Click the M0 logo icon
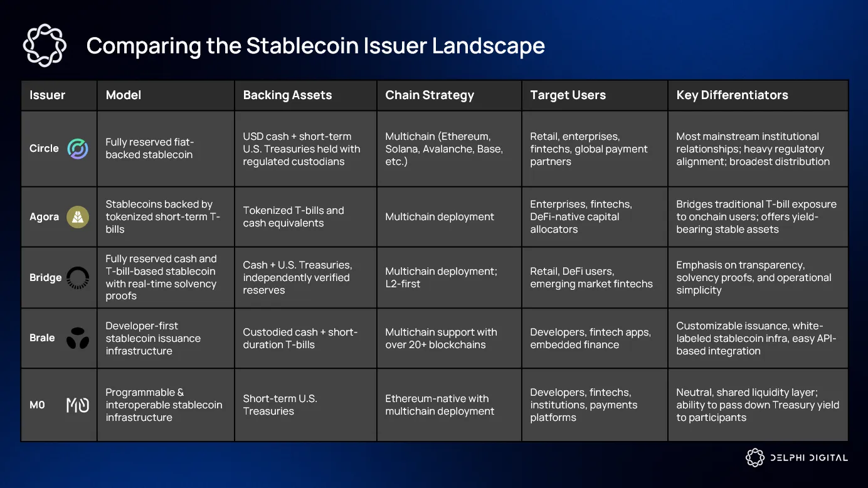Image resolution: width=868 pixels, height=488 pixels. pos(78,405)
